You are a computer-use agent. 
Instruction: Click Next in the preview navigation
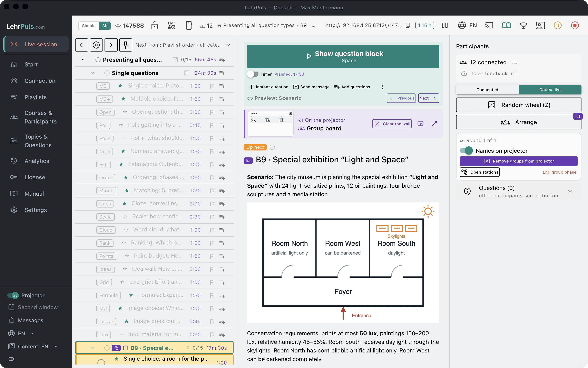[429, 98]
